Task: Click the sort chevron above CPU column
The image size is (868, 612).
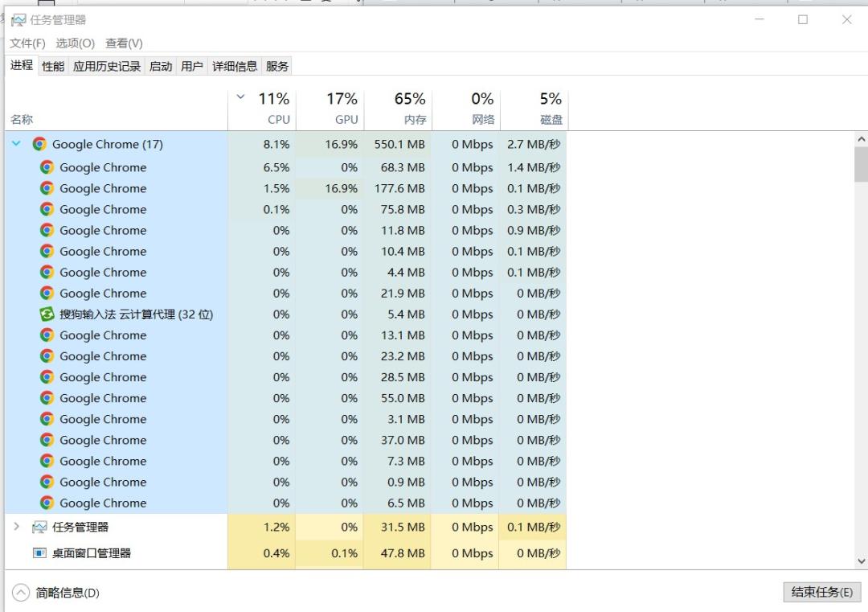Action: click(x=241, y=97)
